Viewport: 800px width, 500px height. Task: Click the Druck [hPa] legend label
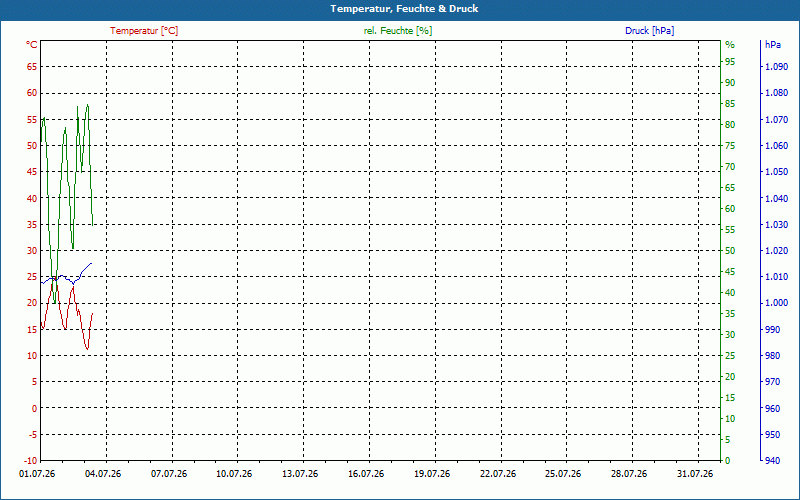point(649,31)
